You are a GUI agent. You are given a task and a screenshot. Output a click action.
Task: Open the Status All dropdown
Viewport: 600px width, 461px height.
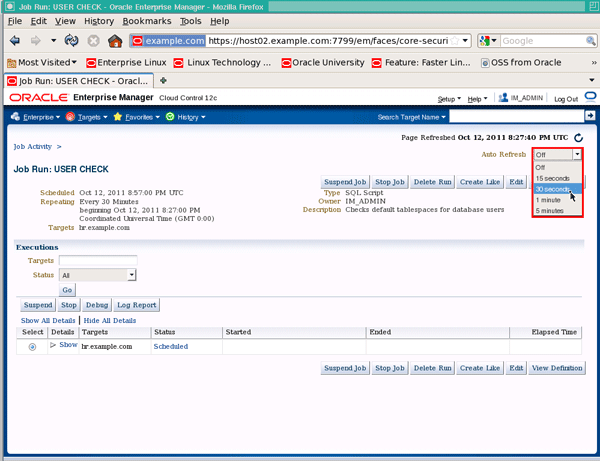pos(98,275)
